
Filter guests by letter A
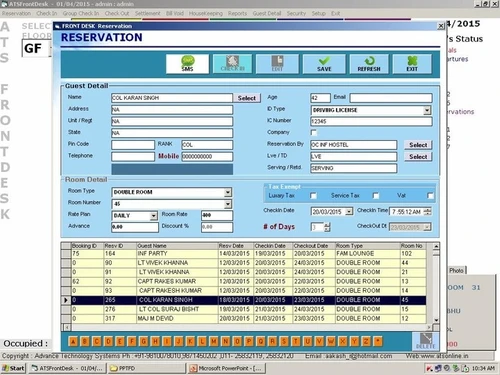coord(73,341)
